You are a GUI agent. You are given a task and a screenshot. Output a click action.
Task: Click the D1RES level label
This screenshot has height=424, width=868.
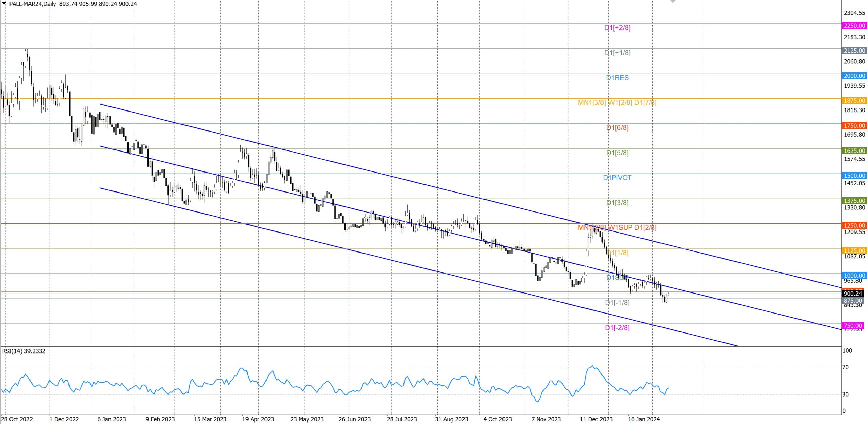click(x=617, y=78)
